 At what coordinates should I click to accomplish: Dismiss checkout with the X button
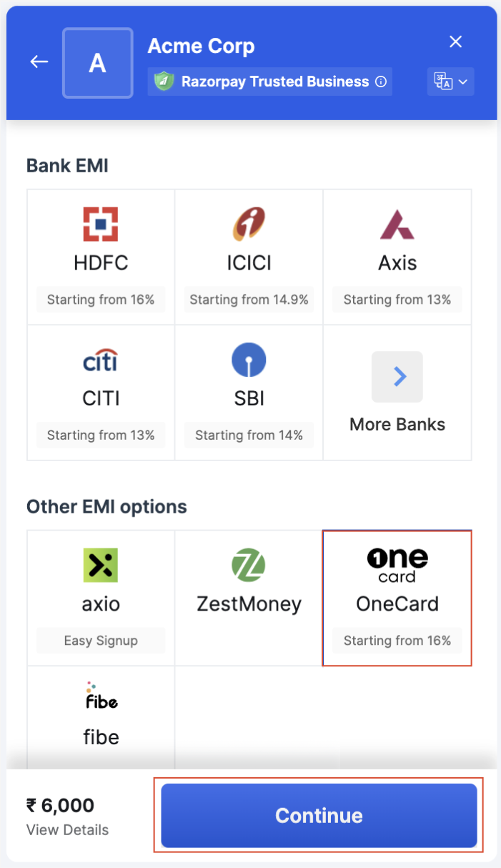[x=455, y=41]
